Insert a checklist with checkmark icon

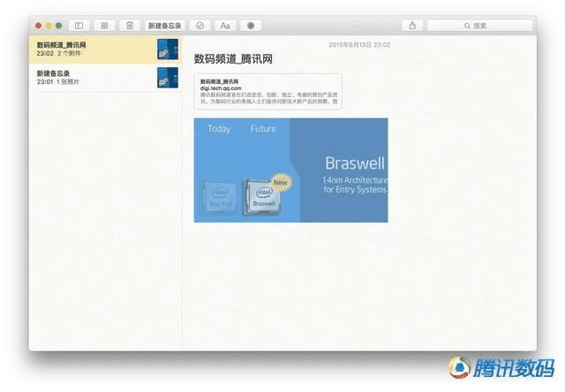pyautogui.click(x=200, y=26)
